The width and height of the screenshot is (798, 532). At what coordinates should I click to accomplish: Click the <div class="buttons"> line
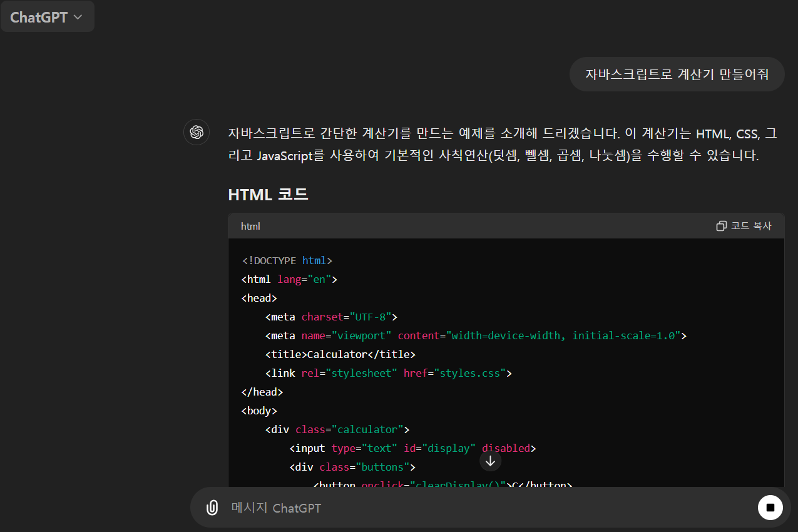352,467
